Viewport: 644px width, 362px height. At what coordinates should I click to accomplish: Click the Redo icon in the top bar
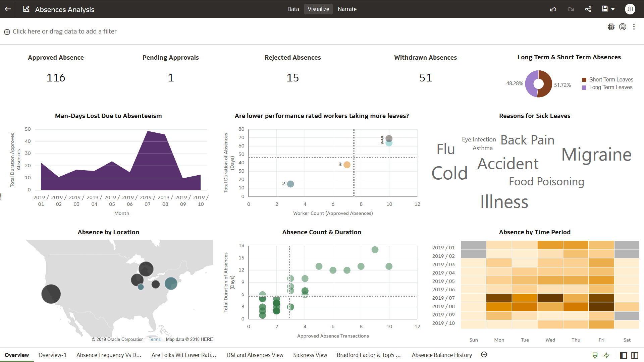[x=571, y=9]
